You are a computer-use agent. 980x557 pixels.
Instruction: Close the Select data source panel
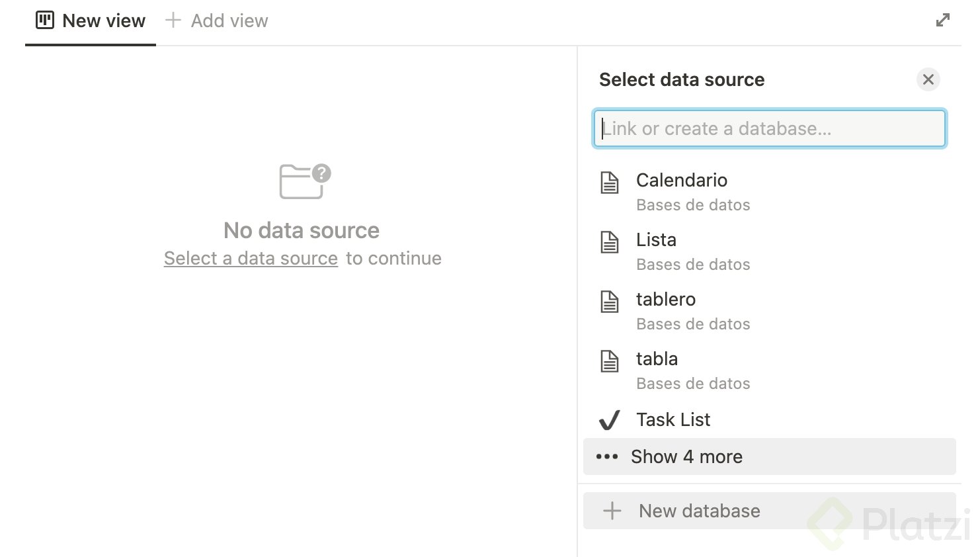tap(928, 79)
